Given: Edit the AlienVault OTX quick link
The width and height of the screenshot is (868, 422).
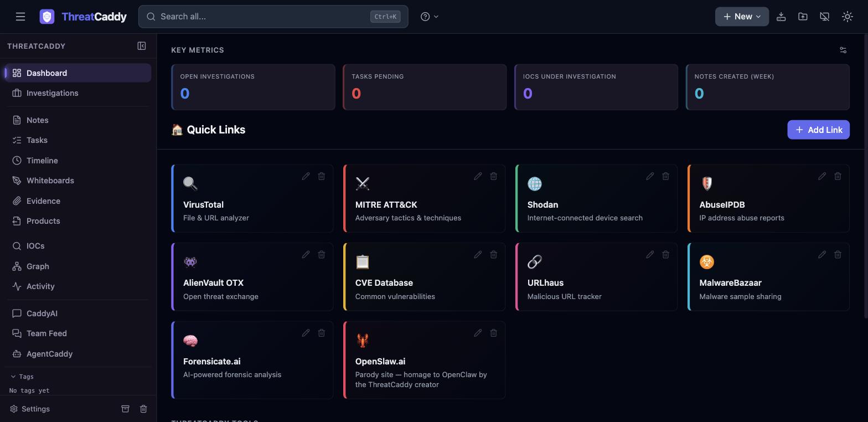Looking at the screenshot, I should [x=306, y=255].
